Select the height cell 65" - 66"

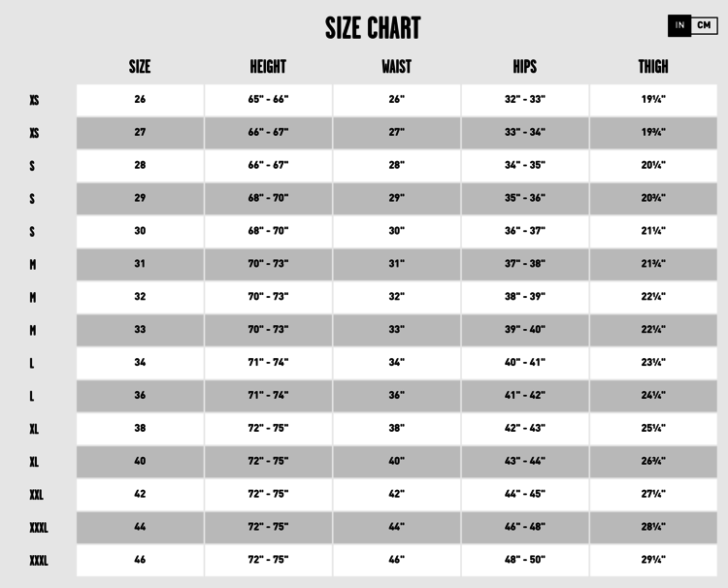click(x=268, y=99)
